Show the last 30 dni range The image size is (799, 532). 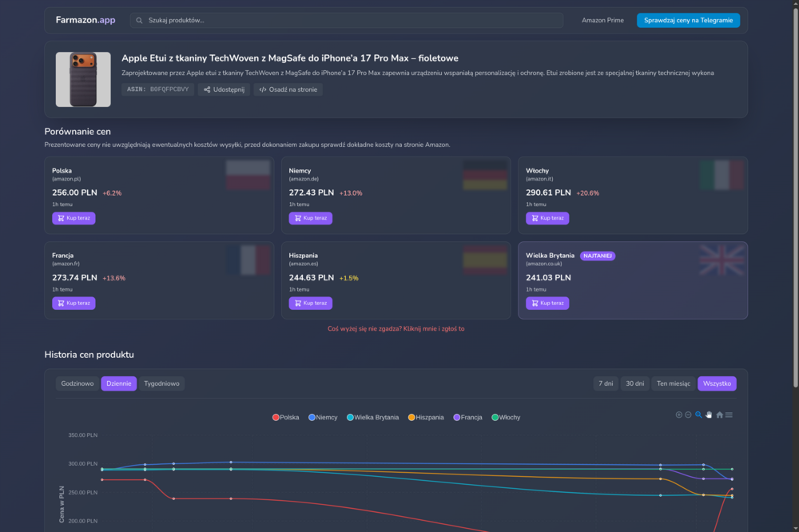pos(635,383)
